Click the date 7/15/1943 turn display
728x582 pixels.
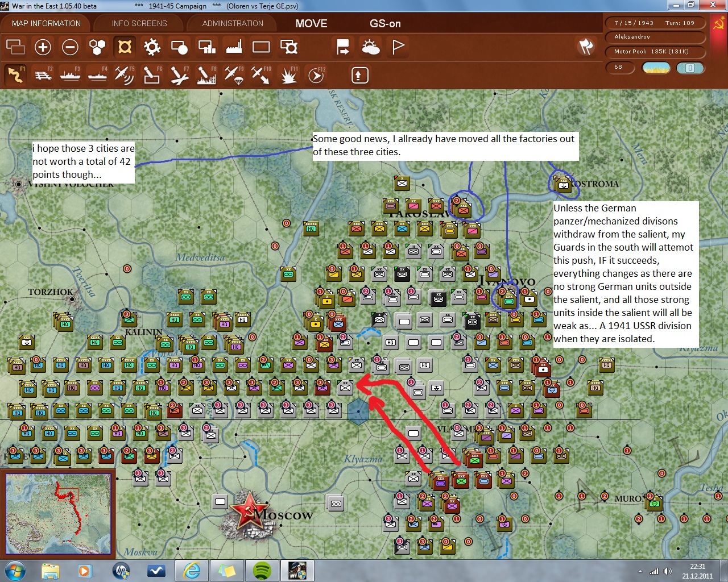[656, 23]
